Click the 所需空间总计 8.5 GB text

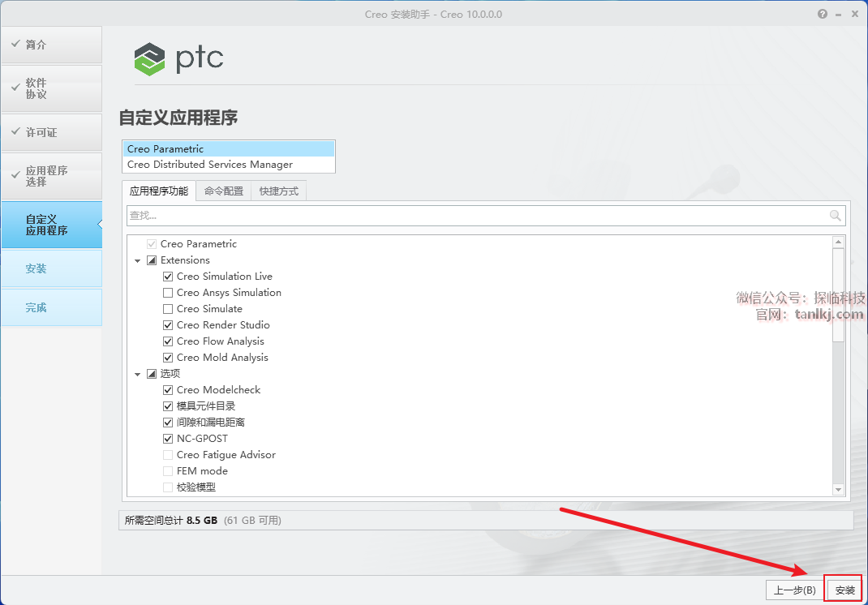[x=171, y=521]
